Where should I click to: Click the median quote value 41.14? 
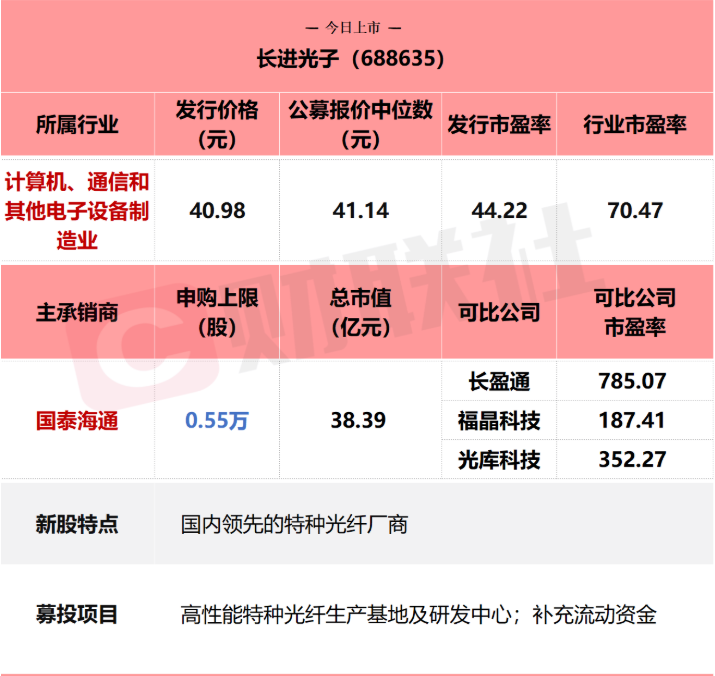coord(360,211)
